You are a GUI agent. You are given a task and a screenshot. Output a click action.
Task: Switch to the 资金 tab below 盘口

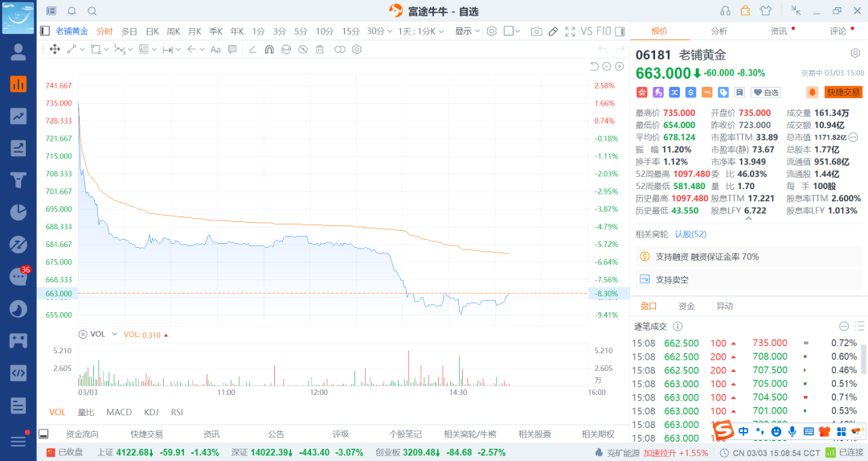coord(686,306)
